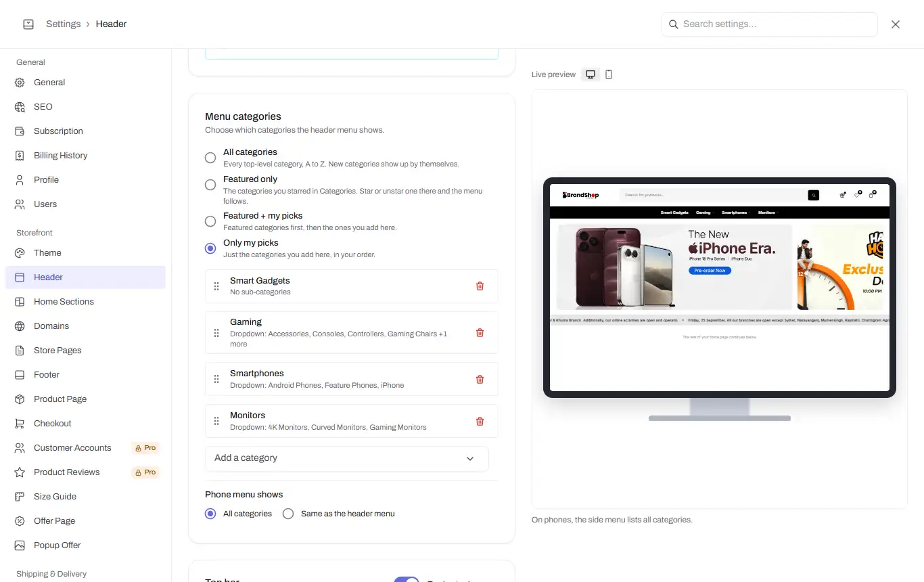Close the settings page with X
The width and height of the screenshot is (924, 582).
(x=896, y=24)
